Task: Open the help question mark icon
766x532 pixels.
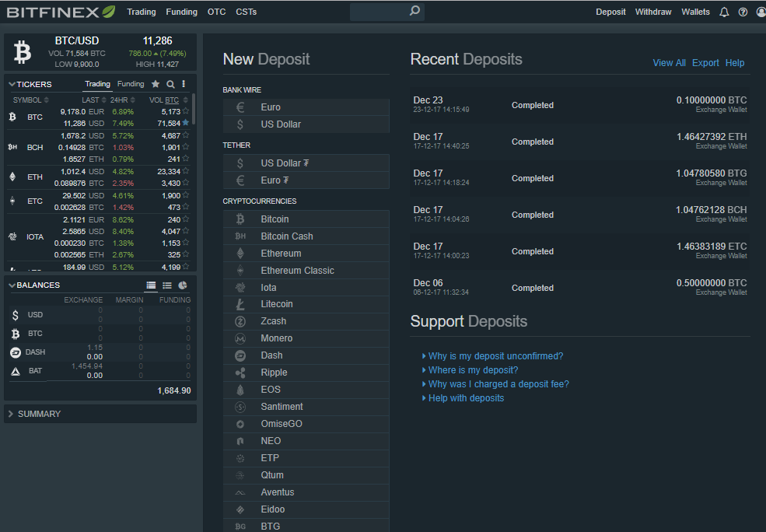Action: (x=743, y=12)
